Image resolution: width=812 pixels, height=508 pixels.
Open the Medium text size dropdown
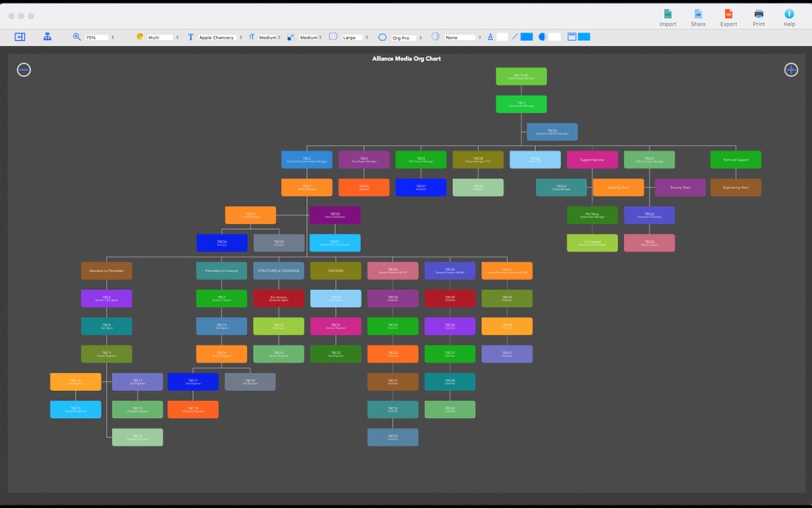(x=269, y=38)
